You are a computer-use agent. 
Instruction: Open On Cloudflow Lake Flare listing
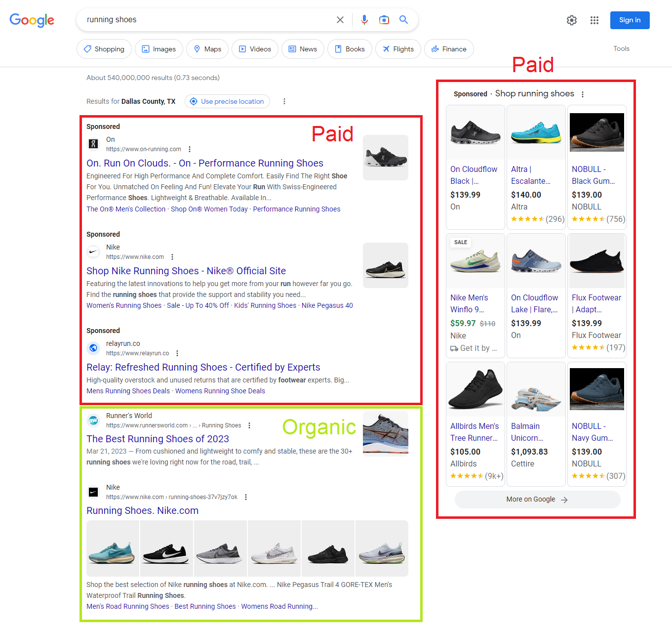tap(536, 295)
